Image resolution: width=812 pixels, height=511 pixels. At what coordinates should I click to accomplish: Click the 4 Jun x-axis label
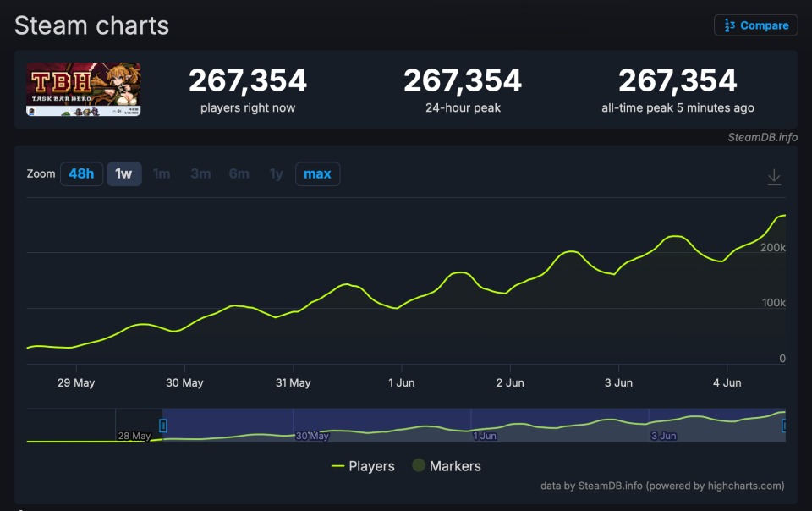pos(727,382)
